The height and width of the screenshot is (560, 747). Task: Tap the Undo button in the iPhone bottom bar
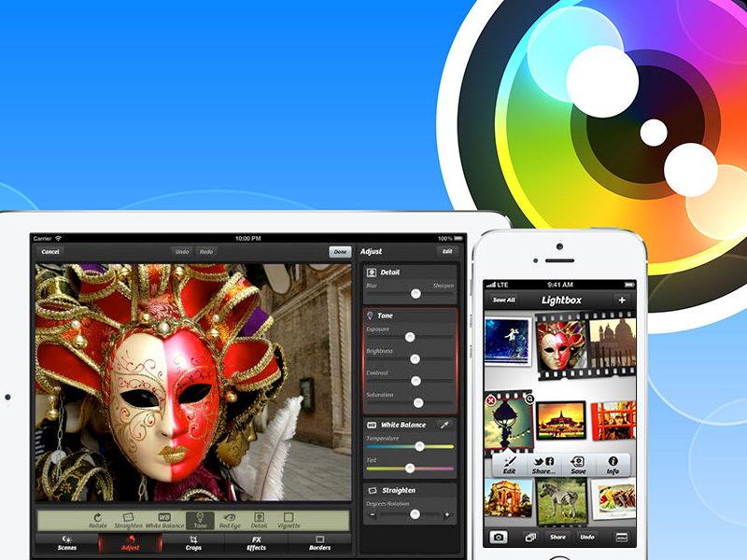tap(587, 538)
